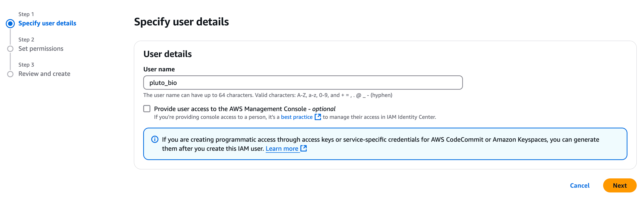Enable the AWS Management Console access checkbox
644x201 pixels.
(147, 109)
